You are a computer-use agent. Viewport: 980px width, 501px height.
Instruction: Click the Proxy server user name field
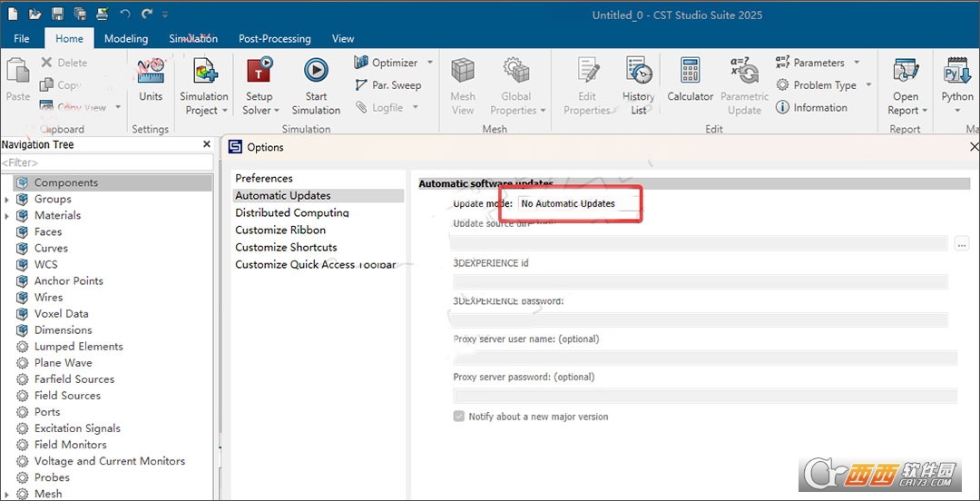click(x=705, y=358)
